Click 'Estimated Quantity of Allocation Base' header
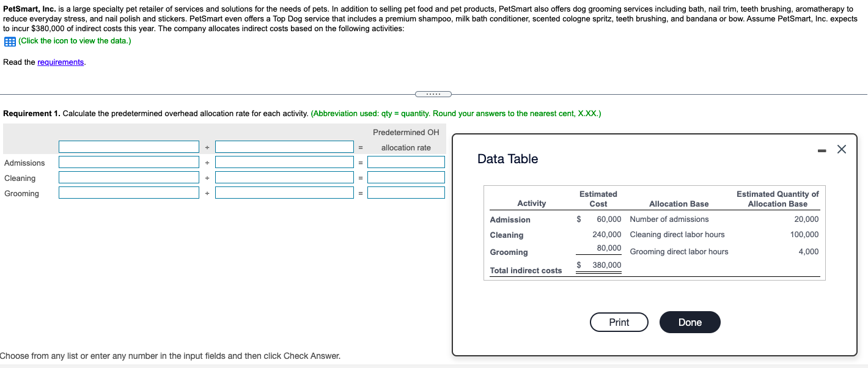 click(x=778, y=199)
